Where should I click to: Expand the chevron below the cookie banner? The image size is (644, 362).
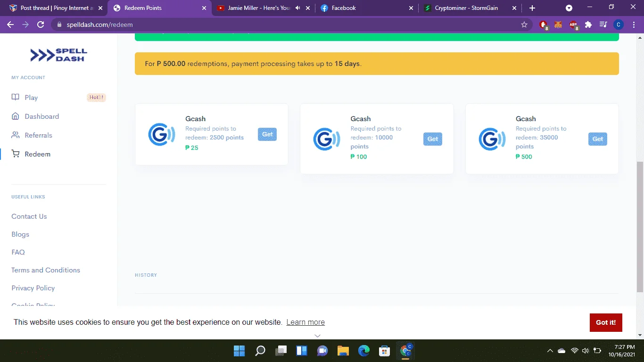point(318,336)
